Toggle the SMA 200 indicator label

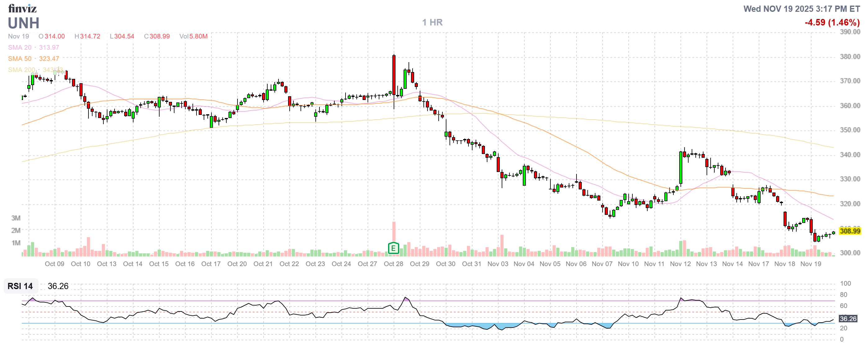[21, 70]
